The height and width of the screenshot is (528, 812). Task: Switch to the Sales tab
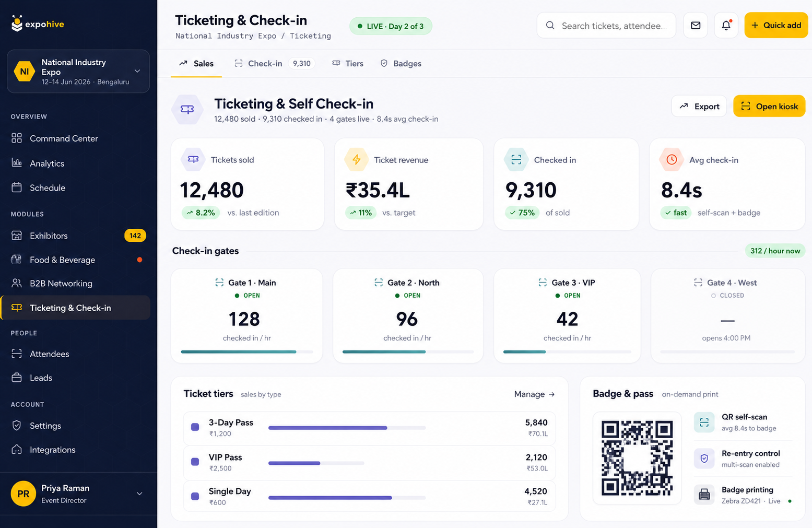(196, 63)
